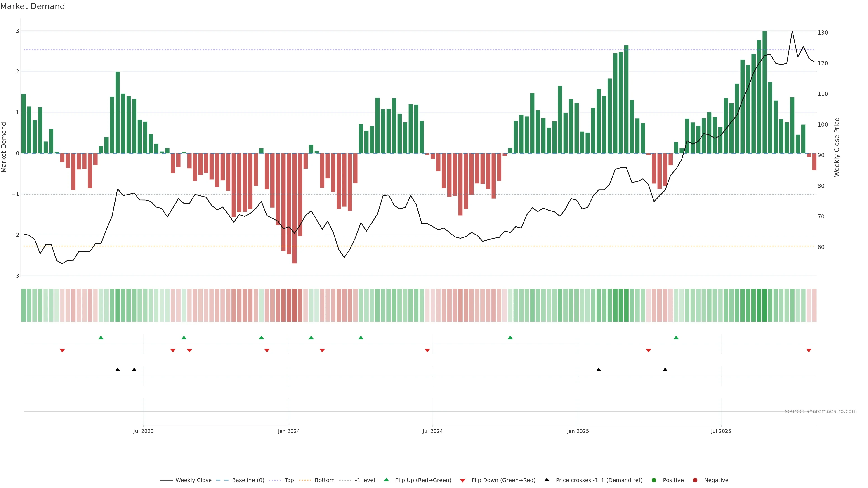868x488 pixels.
Task: Click the Market Demand chart title
Action: (32, 6)
